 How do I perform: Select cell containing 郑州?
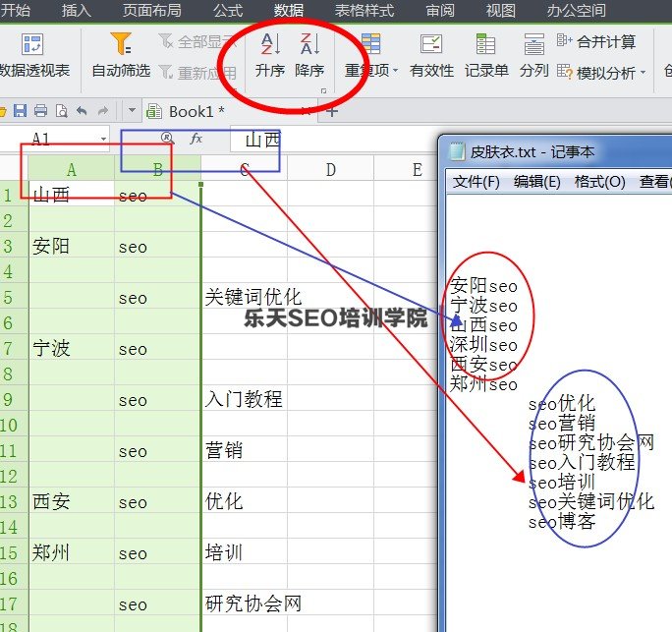72,551
